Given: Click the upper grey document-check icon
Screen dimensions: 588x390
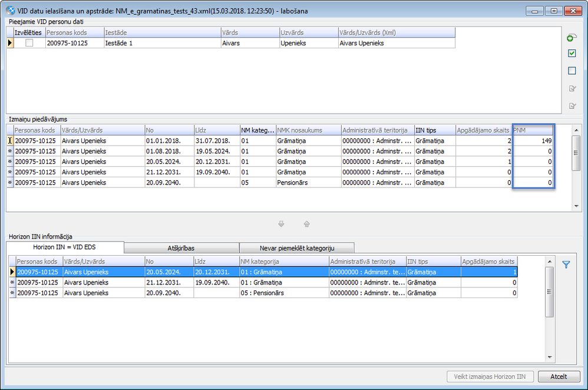Looking at the screenshot, I should [x=572, y=88].
